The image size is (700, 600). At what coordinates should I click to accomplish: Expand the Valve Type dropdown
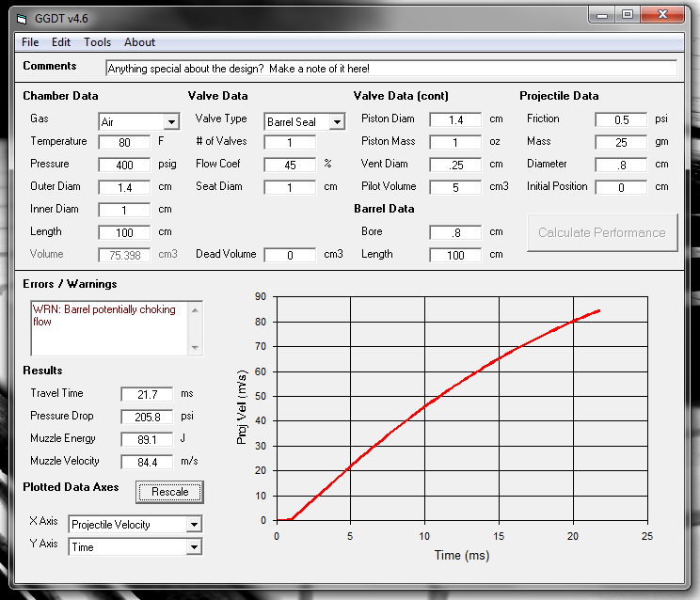pos(336,122)
